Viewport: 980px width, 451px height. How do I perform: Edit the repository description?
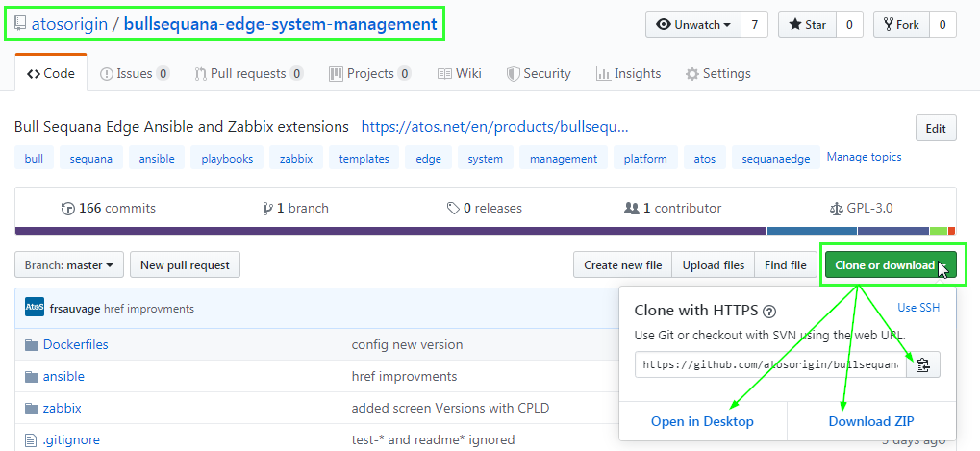pyautogui.click(x=936, y=129)
